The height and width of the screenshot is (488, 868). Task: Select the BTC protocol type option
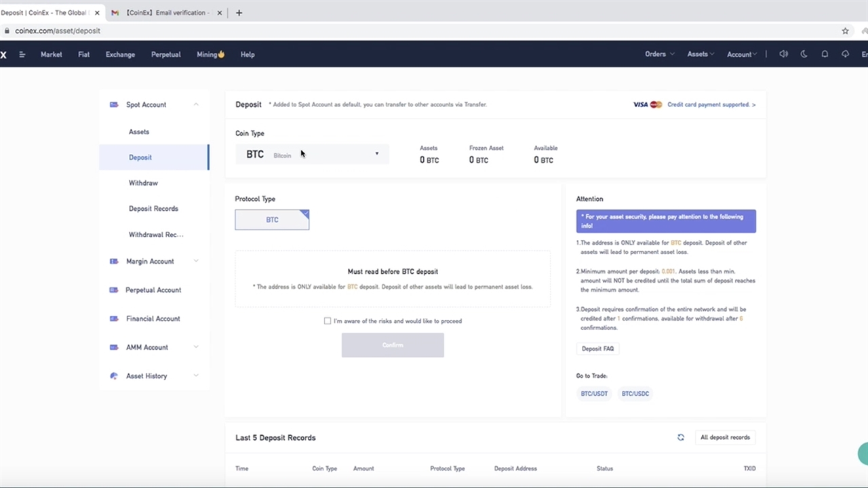tap(272, 220)
